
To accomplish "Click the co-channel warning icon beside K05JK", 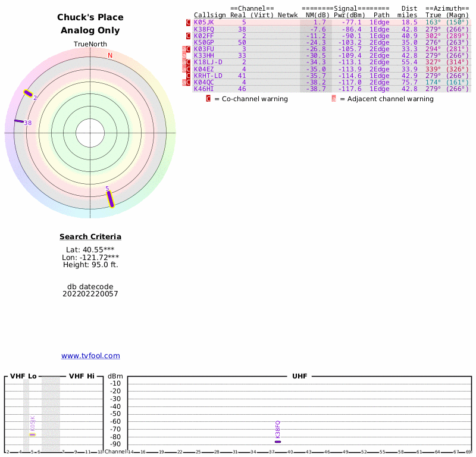I will (189, 23).
